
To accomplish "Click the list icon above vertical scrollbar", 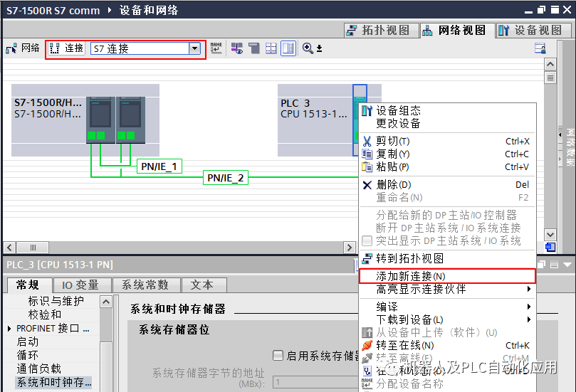I will (550, 78).
